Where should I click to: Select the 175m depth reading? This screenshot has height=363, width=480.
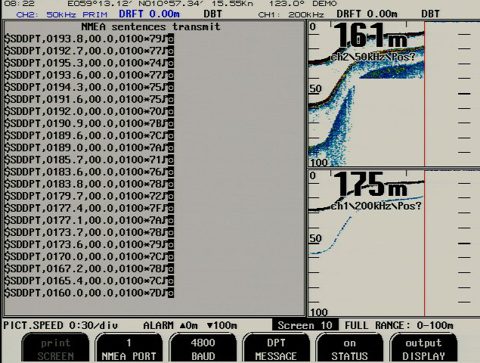pyautogui.click(x=370, y=184)
